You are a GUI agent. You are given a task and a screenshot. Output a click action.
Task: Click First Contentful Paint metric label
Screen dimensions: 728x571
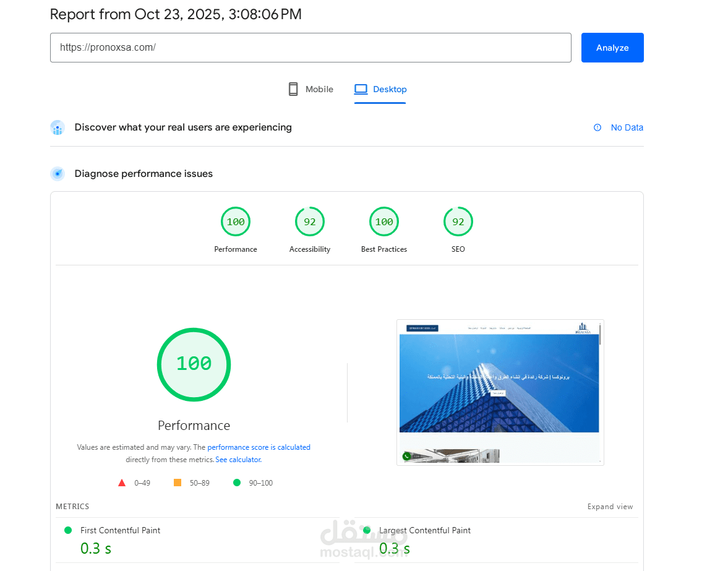click(120, 530)
